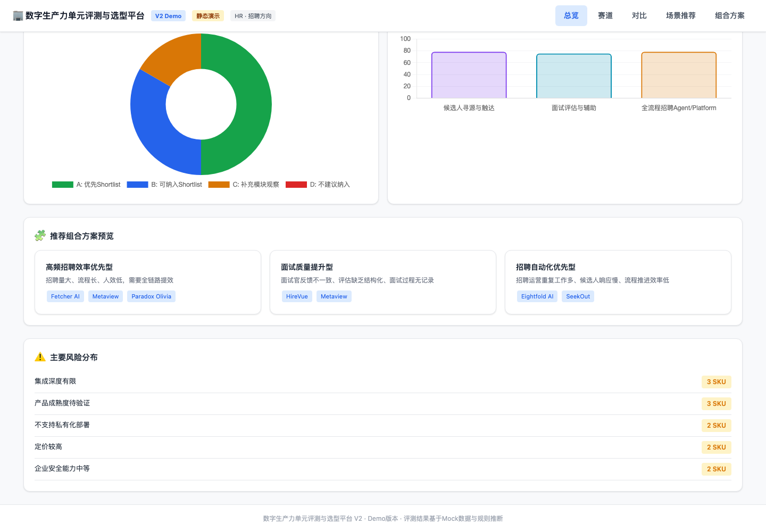Click the Paradox Olivia tag
Image resolution: width=766 pixels, height=532 pixels.
[152, 296]
